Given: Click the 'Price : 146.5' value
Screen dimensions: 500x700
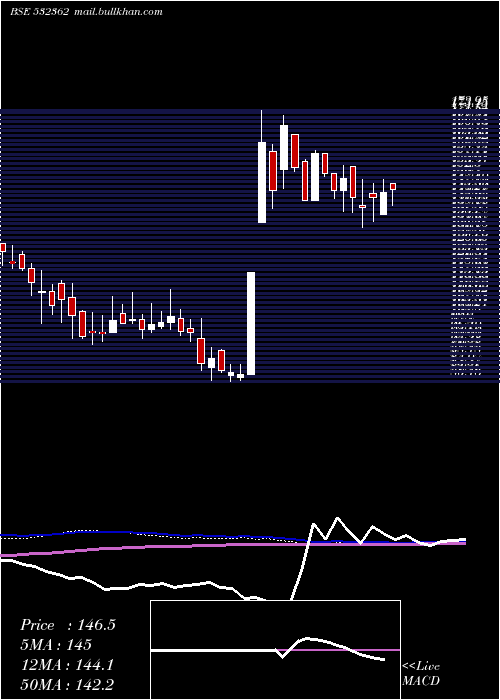Looking at the screenshot, I should point(68,625).
